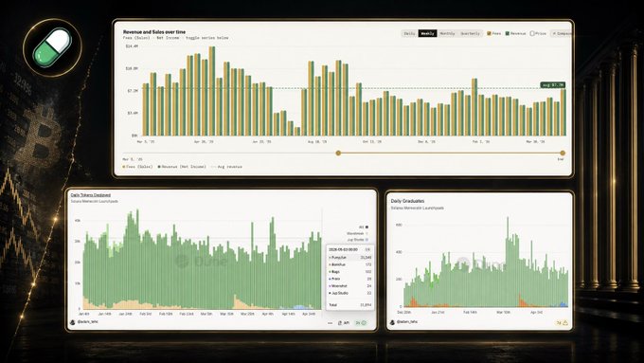Click author avatar under Daily Tokens Deployed
The image size is (644, 363).
click(73, 322)
